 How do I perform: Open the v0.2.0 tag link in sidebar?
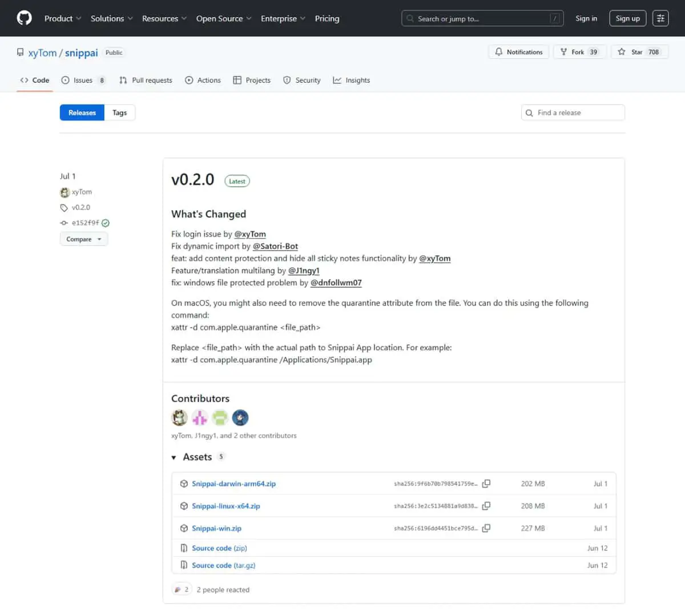pos(81,207)
